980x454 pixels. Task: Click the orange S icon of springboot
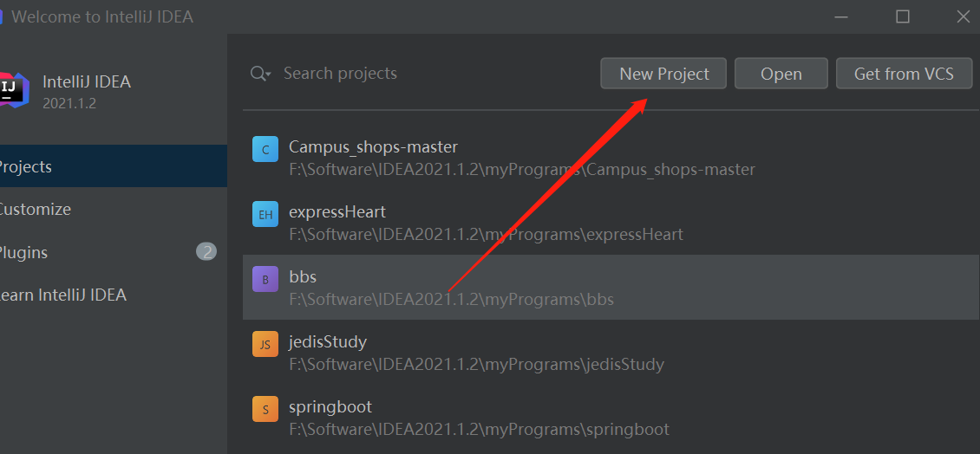point(265,409)
